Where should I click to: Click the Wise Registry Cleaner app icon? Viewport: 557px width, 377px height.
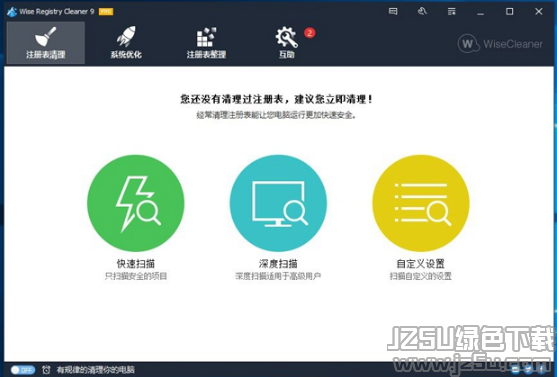coord(12,12)
